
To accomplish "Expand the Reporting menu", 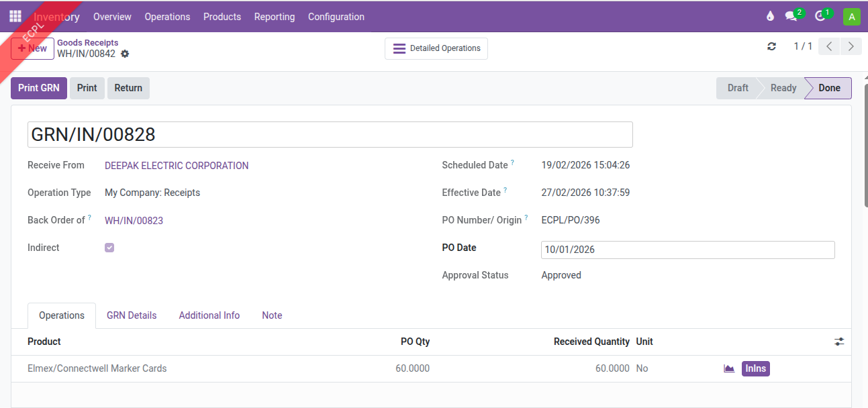I will (274, 17).
